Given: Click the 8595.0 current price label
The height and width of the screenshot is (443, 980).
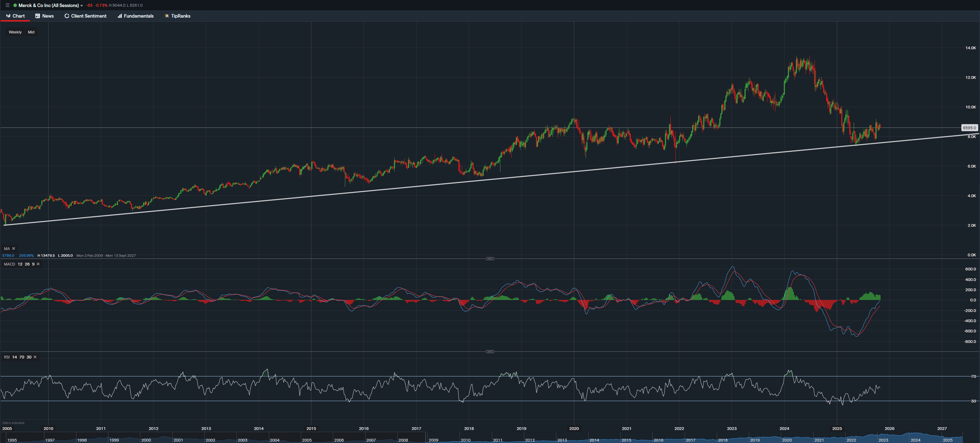Looking at the screenshot, I should (x=969, y=128).
